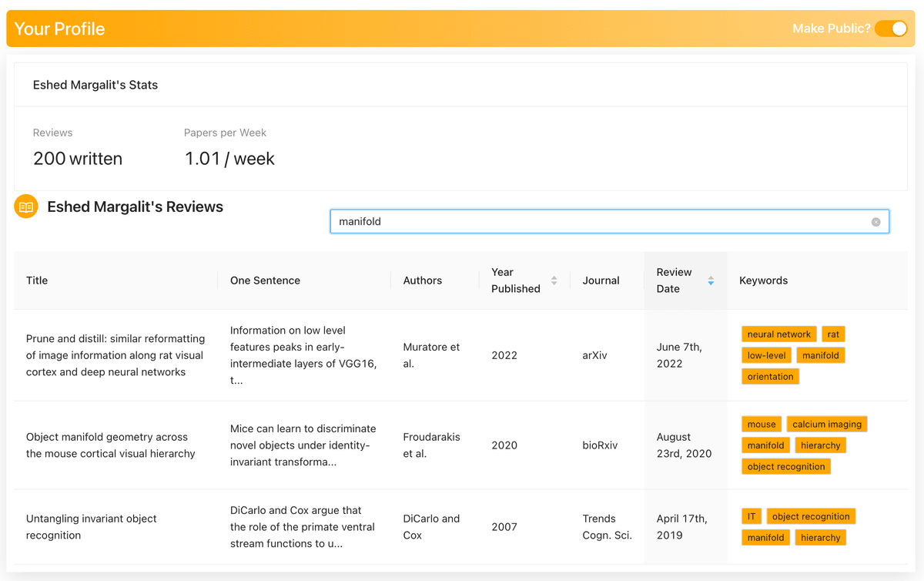The height and width of the screenshot is (581, 924).
Task: Click the Title column header
Action: click(37, 280)
